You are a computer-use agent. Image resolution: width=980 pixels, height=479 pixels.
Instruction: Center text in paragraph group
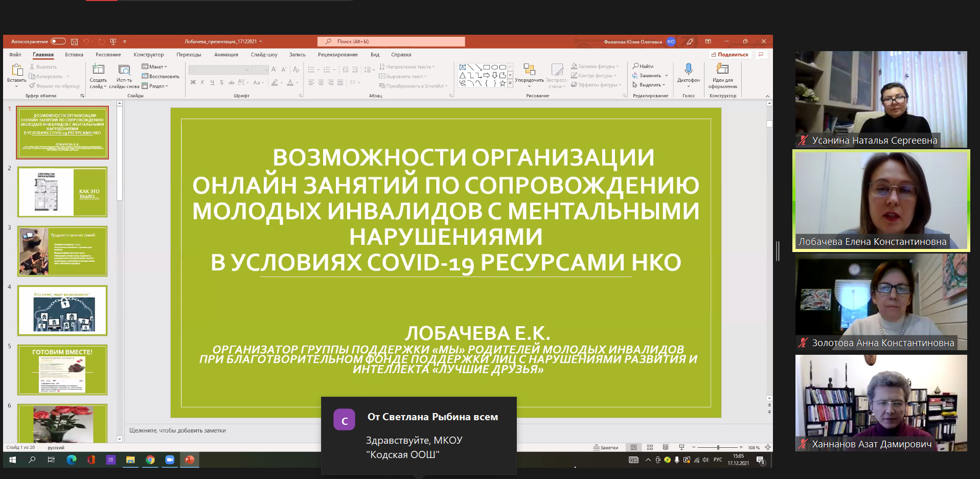321,82
